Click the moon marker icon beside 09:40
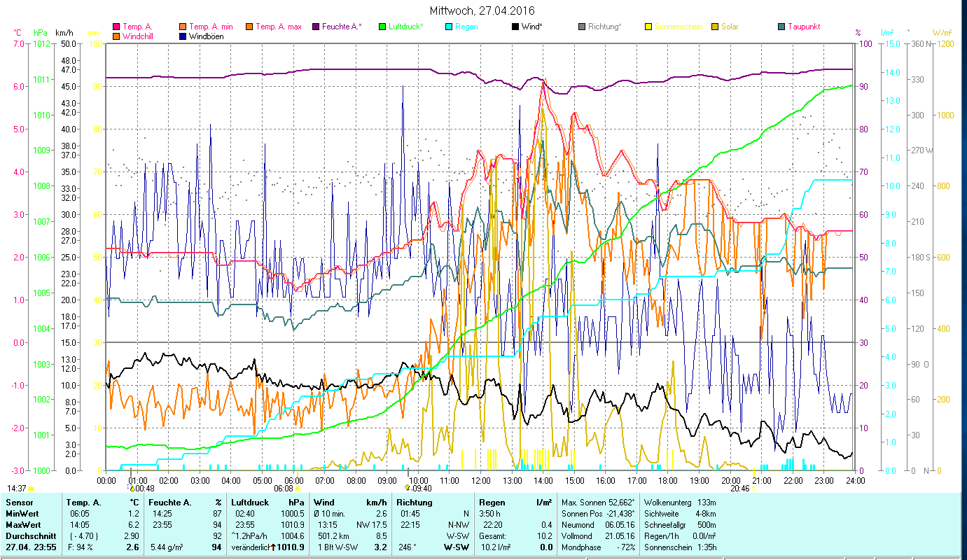 click(407, 489)
